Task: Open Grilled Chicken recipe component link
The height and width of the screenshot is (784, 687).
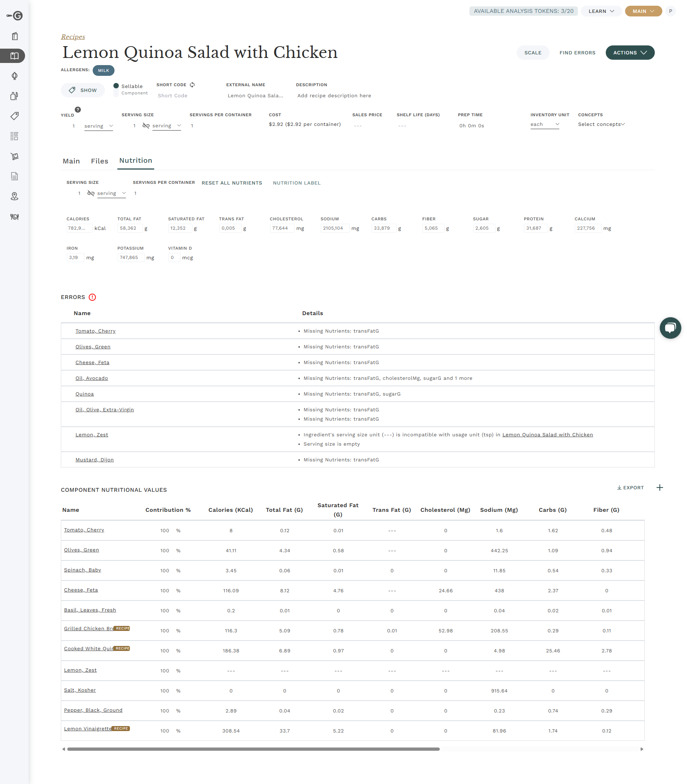Action: point(89,628)
